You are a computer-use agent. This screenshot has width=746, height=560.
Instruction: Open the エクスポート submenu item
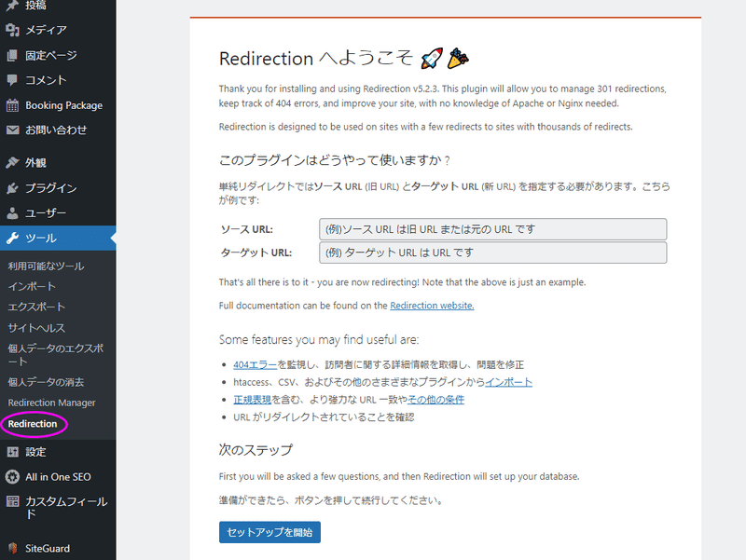point(36,307)
